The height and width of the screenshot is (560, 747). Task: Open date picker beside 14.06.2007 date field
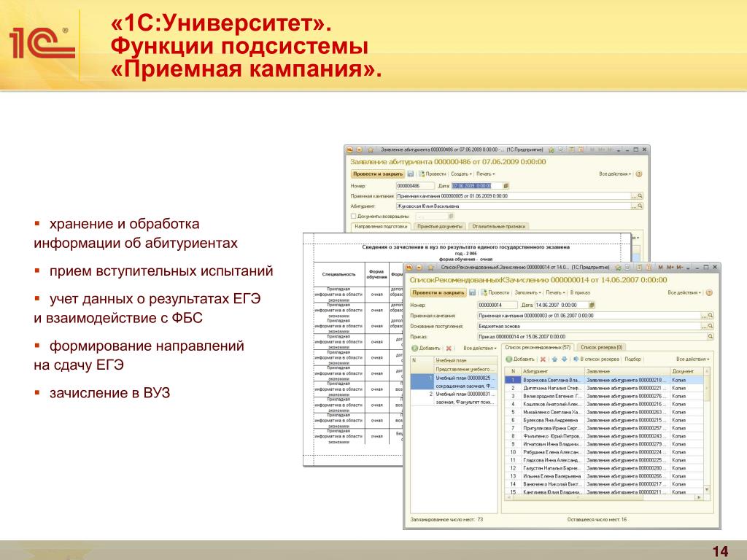(592, 305)
